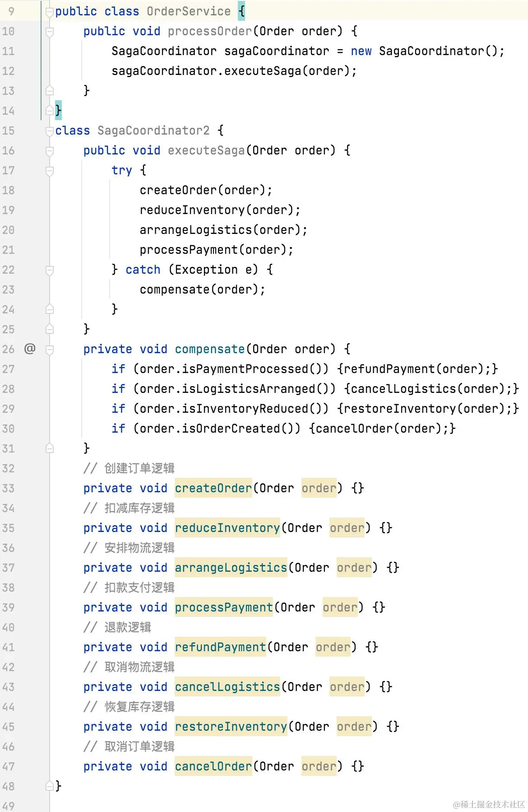Click line number 49 in the gutter
The width and height of the screenshot is (528, 812).
(8, 806)
